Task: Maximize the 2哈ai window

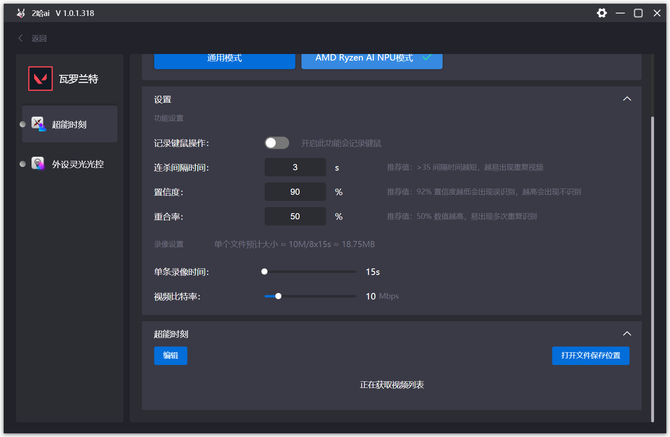Action: 638,13
